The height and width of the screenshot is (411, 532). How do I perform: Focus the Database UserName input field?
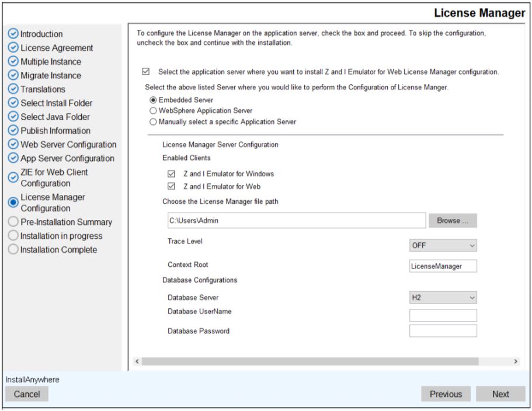click(443, 316)
